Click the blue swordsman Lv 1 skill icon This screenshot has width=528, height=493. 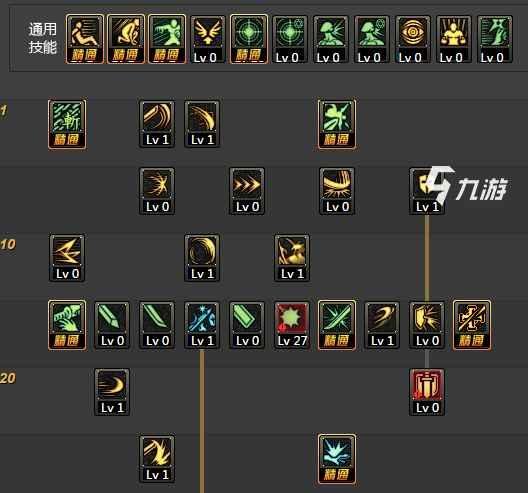[202, 325]
